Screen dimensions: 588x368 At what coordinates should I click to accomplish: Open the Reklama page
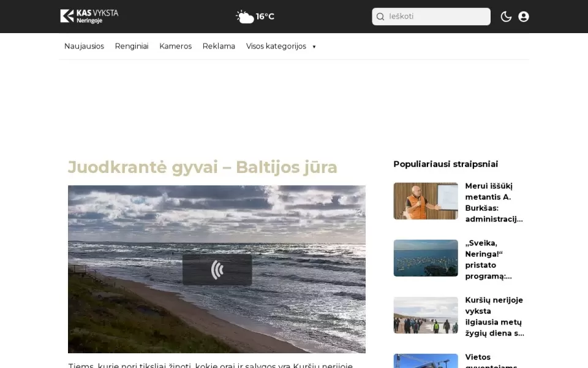pos(219,46)
